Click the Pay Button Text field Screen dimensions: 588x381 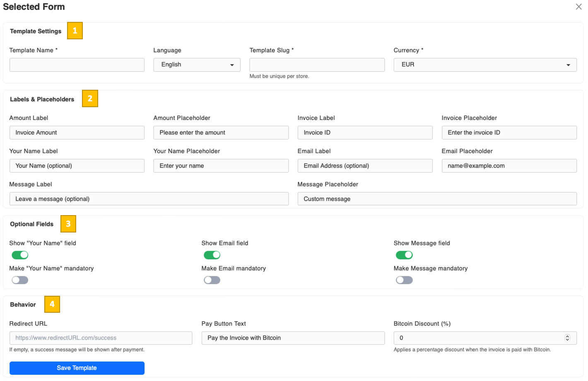click(x=293, y=338)
